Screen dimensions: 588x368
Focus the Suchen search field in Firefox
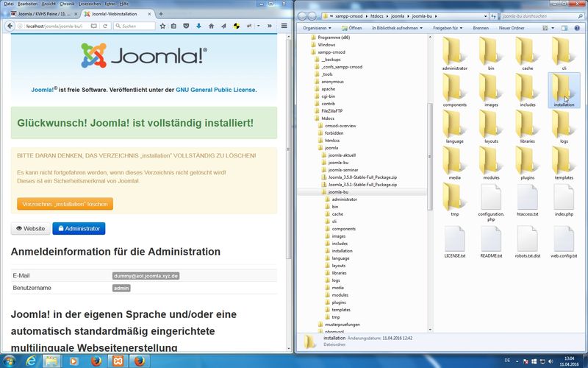pos(135,26)
